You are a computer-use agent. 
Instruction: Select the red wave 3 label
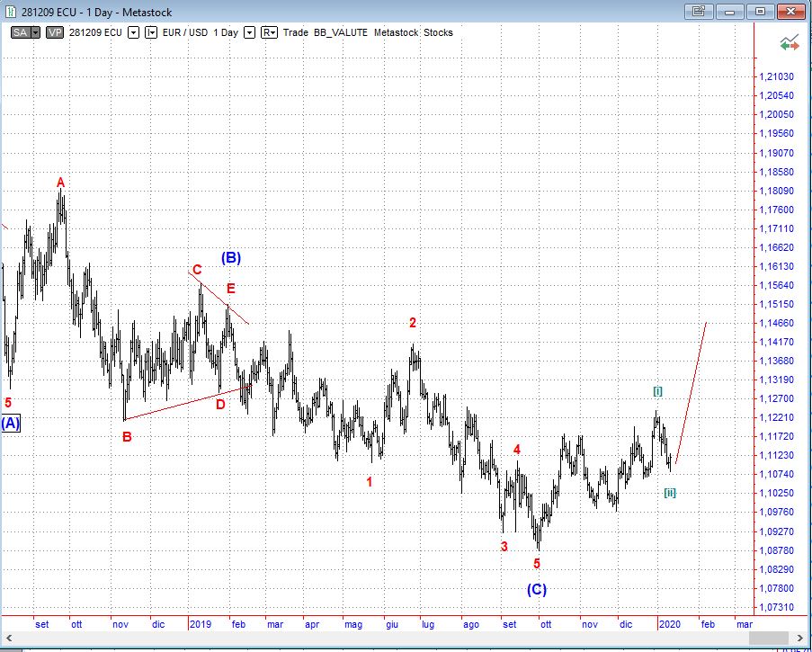[x=504, y=547]
